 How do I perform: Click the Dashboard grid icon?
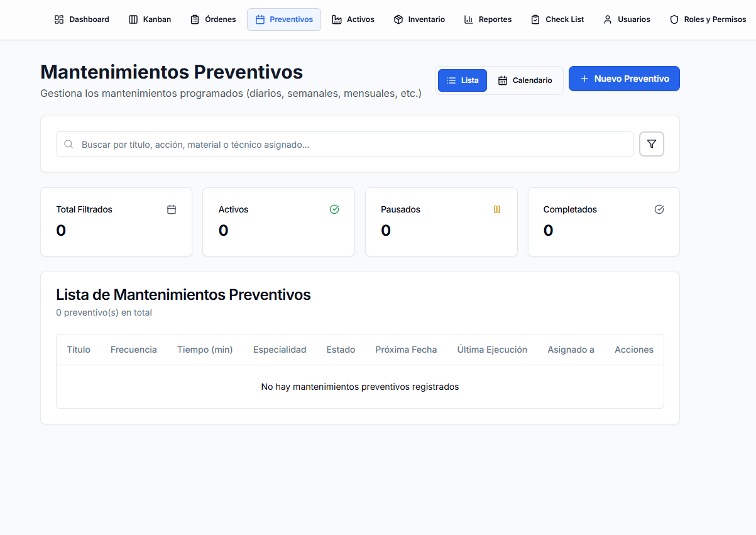pos(60,19)
